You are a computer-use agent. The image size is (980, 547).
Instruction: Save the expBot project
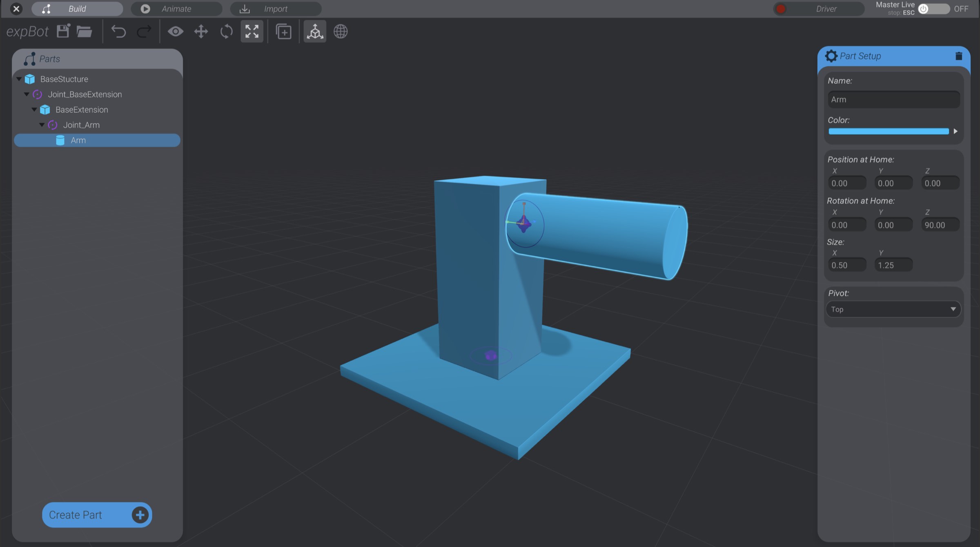[62, 31]
